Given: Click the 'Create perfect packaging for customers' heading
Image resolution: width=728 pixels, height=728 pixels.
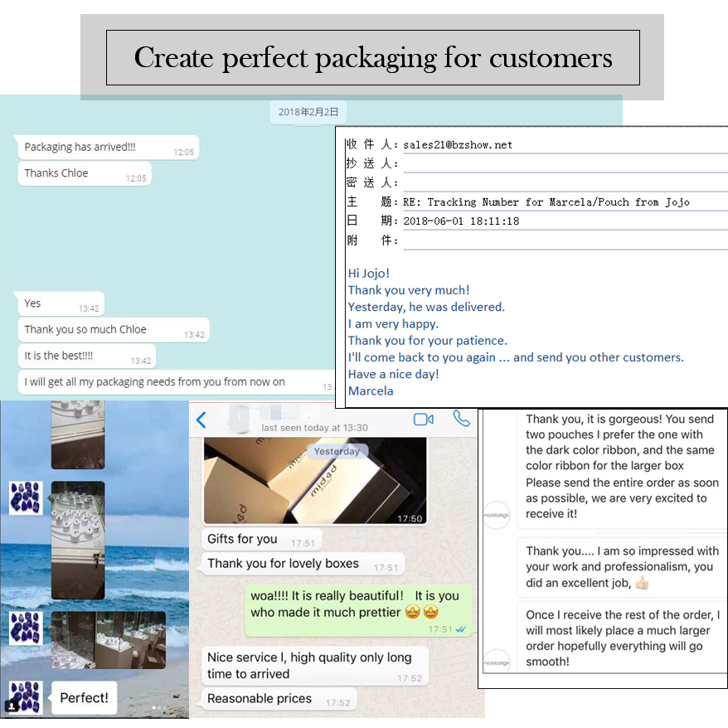Looking at the screenshot, I should tap(373, 58).
